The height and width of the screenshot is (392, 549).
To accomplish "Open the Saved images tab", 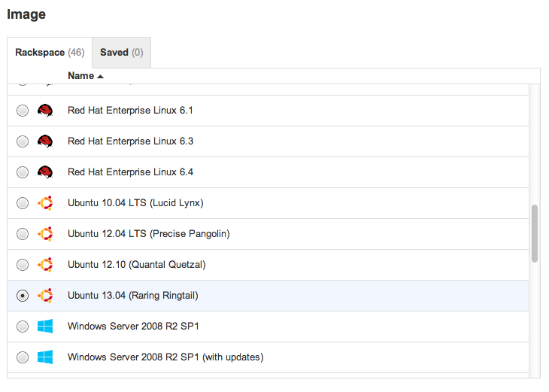I will (121, 53).
